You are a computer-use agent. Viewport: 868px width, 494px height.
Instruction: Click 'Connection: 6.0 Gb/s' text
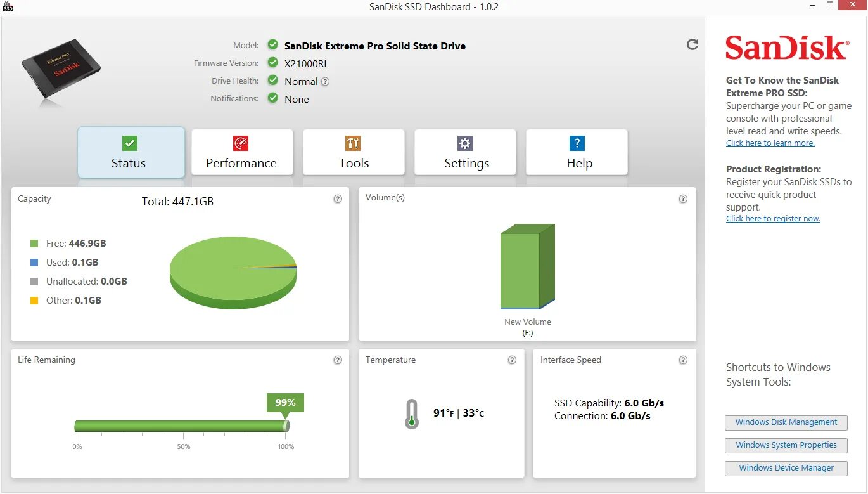coord(603,416)
